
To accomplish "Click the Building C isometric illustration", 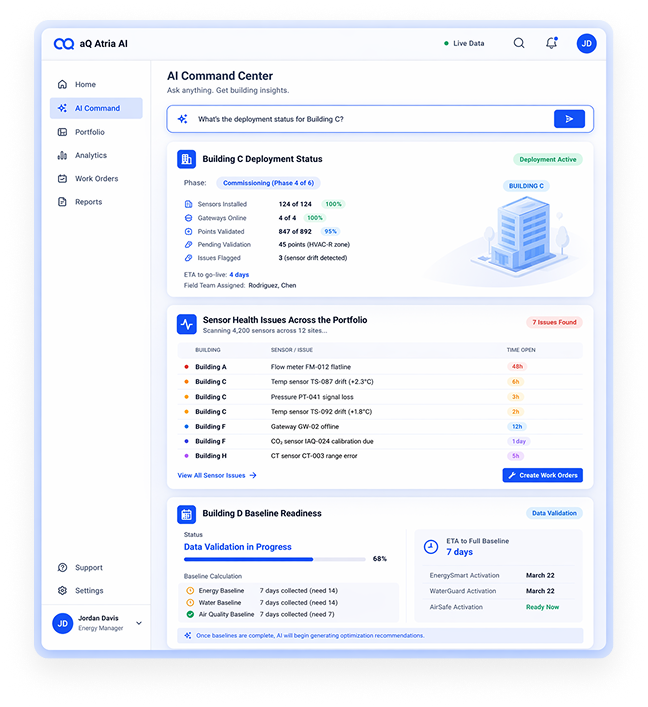I will pos(520,237).
